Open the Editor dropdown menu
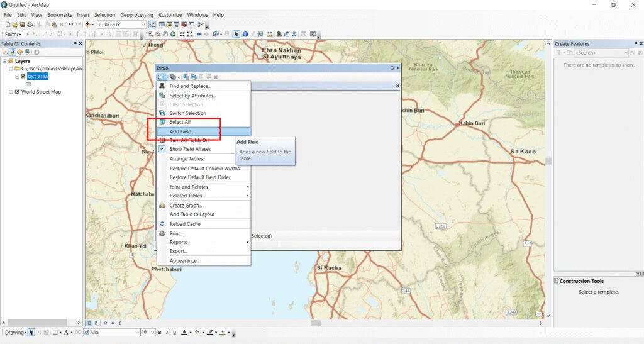Image resolution: width=644 pixels, height=344 pixels. tap(13, 35)
